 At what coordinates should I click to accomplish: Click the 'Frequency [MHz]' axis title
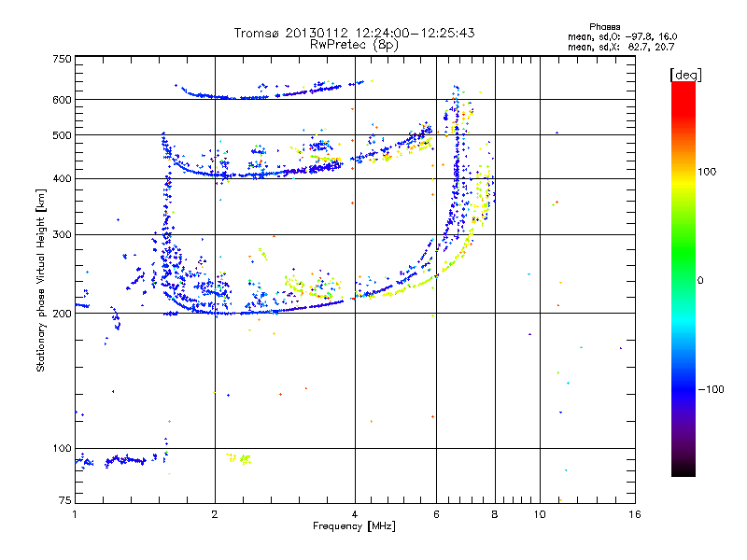point(354,526)
